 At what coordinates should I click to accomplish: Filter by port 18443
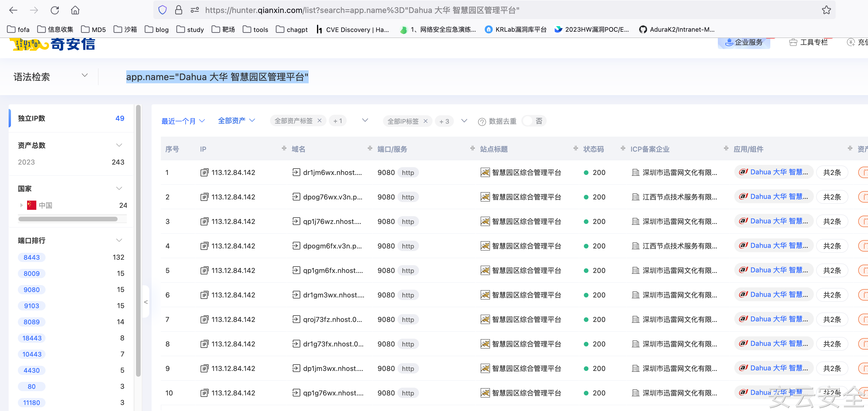point(32,338)
